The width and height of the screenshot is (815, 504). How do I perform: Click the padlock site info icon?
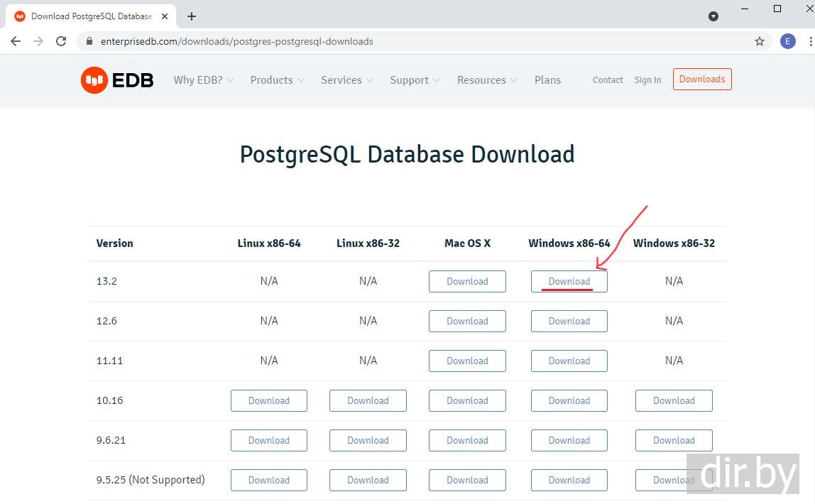[89, 41]
